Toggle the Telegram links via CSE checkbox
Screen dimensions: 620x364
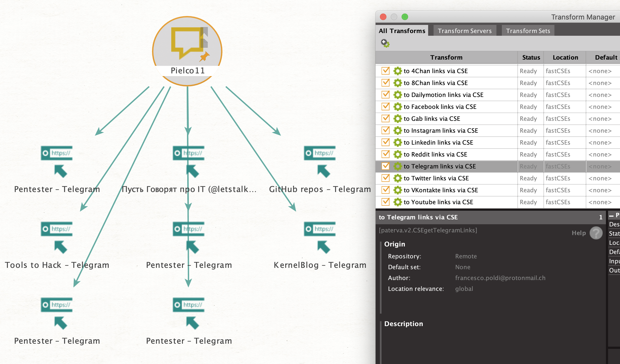click(x=385, y=166)
